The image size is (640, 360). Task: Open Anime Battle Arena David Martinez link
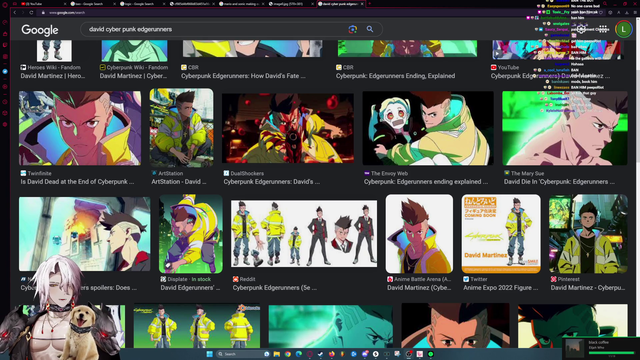click(x=419, y=288)
